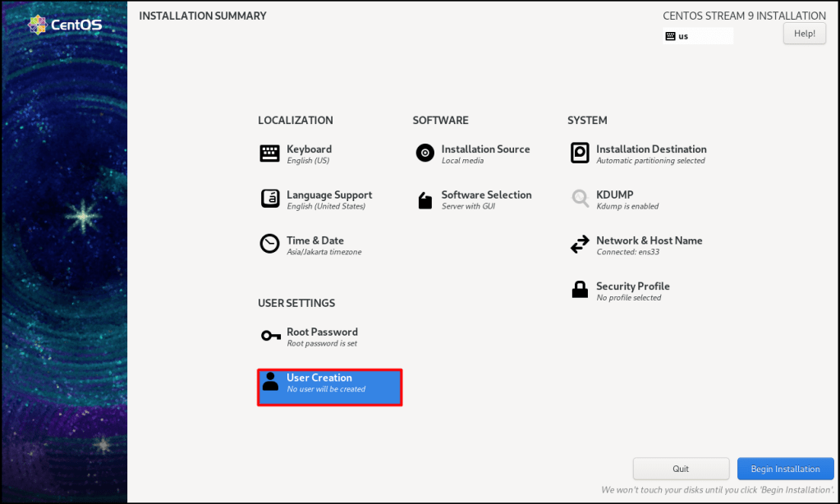Click 'Root password is set' status text
Viewport: 840px width, 504px height.
click(322, 343)
